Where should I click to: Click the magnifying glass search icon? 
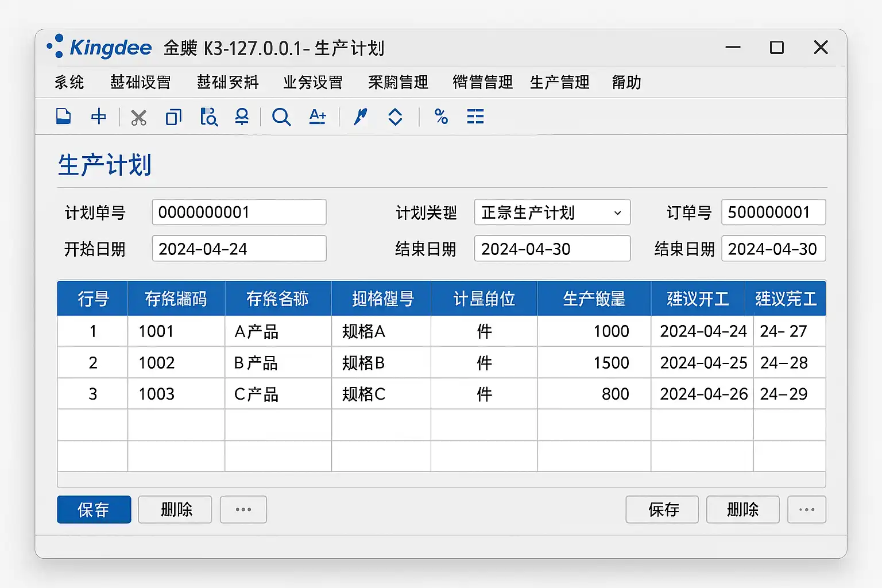(281, 117)
